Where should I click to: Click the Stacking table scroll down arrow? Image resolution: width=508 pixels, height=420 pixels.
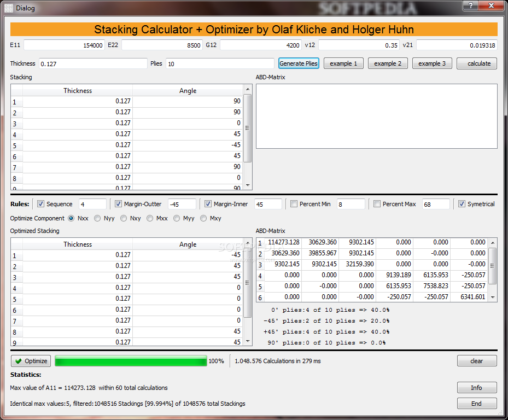pos(248,185)
